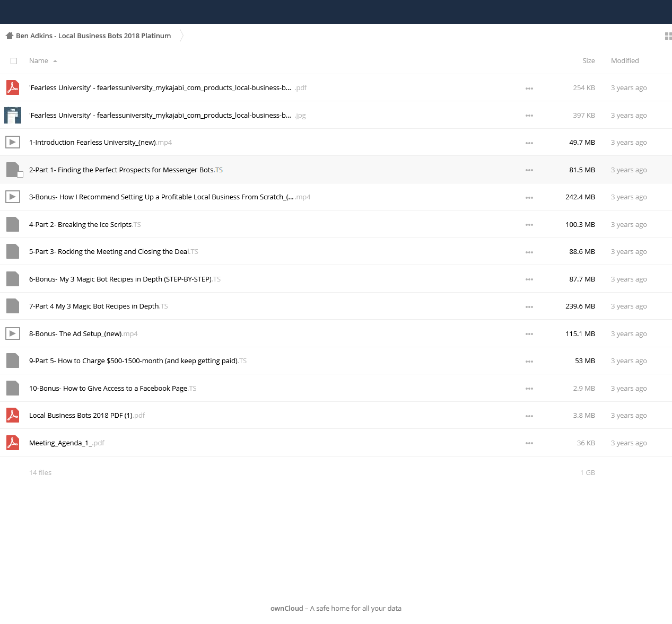
Task: Click file icon of 10-Bonus Facebook Page
Action: coord(13,388)
